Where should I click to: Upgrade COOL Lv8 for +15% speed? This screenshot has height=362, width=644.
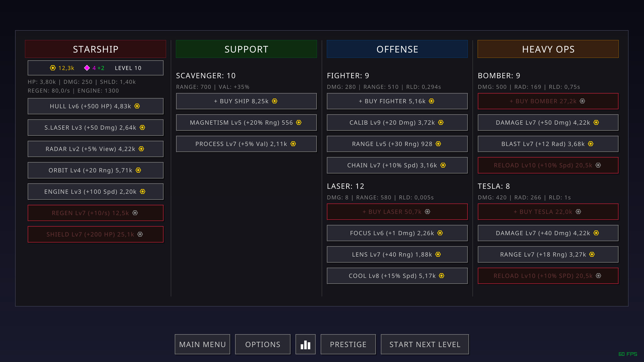pos(397,276)
